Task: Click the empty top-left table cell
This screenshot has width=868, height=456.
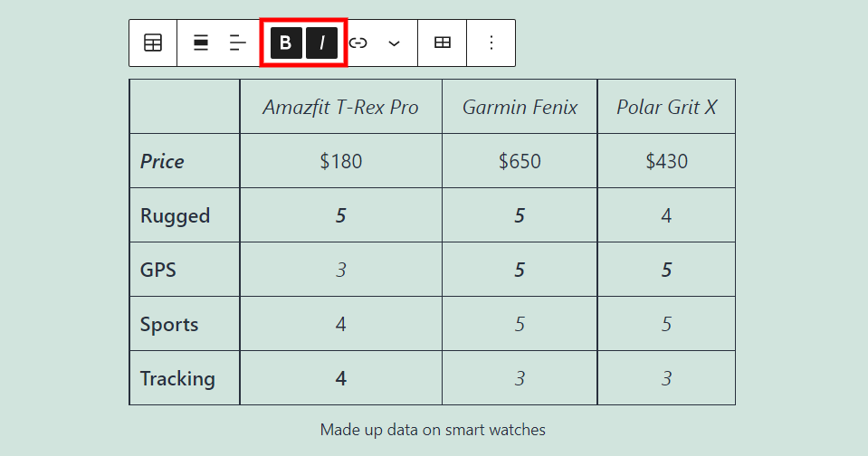Action: 184,107
